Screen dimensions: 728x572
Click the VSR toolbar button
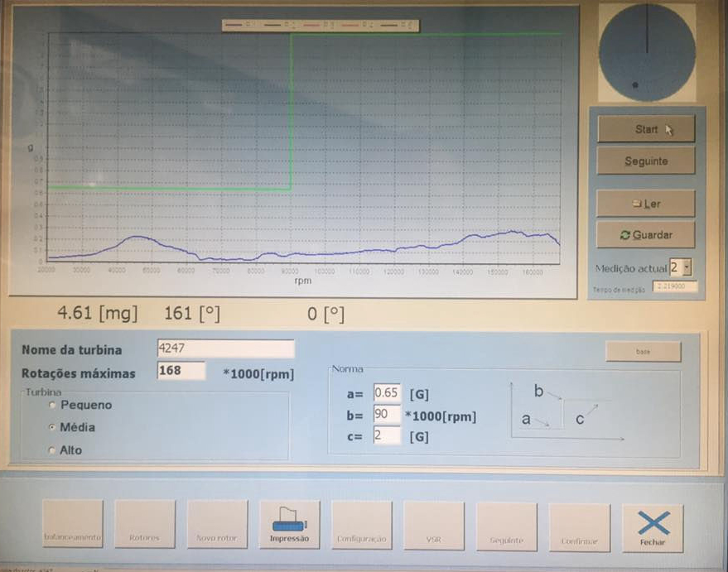pyautogui.click(x=434, y=525)
